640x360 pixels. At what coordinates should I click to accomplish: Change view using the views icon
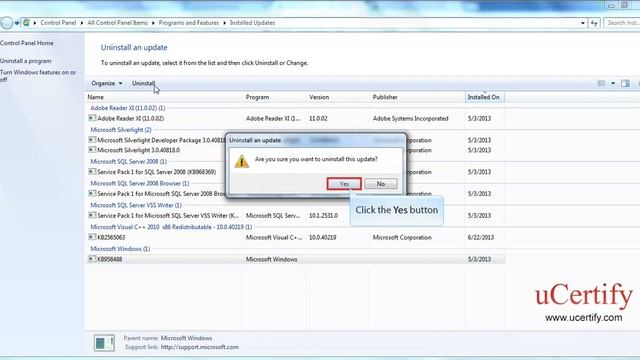pyautogui.click(x=602, y=83)
